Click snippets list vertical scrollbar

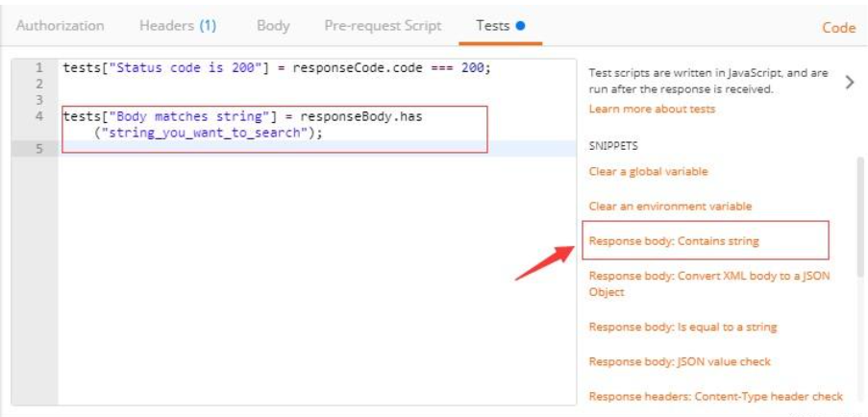tap(861, 215)
